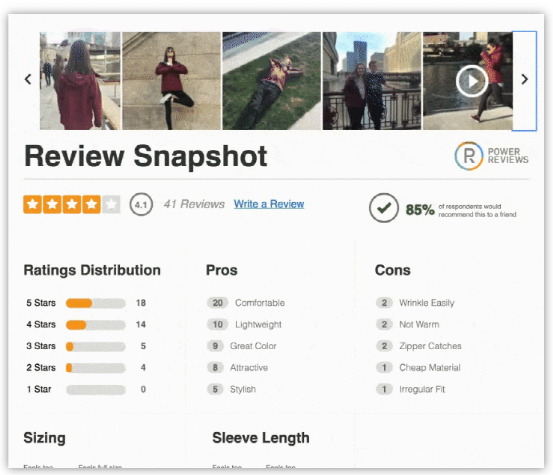Click the previous arrow in photo carousel
The height and width of the screenshot is (475, 553).
tap(28, 79)
